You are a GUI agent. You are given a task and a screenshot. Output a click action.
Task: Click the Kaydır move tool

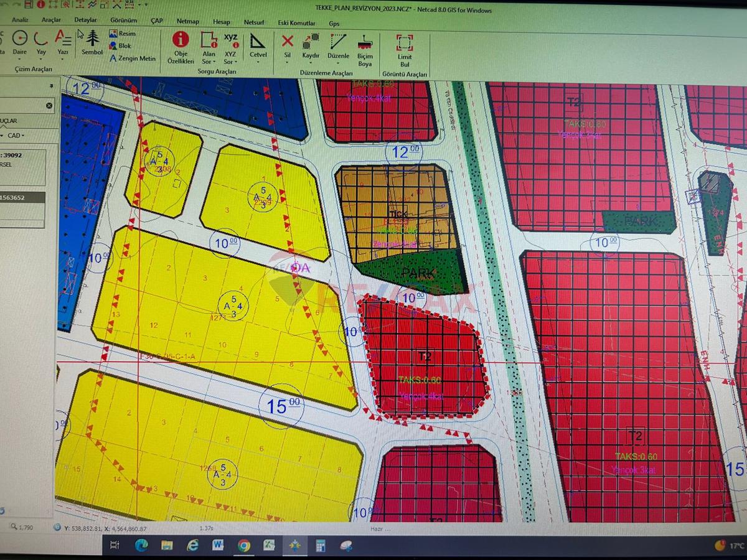pyautogui.click(x=310, y=45)
